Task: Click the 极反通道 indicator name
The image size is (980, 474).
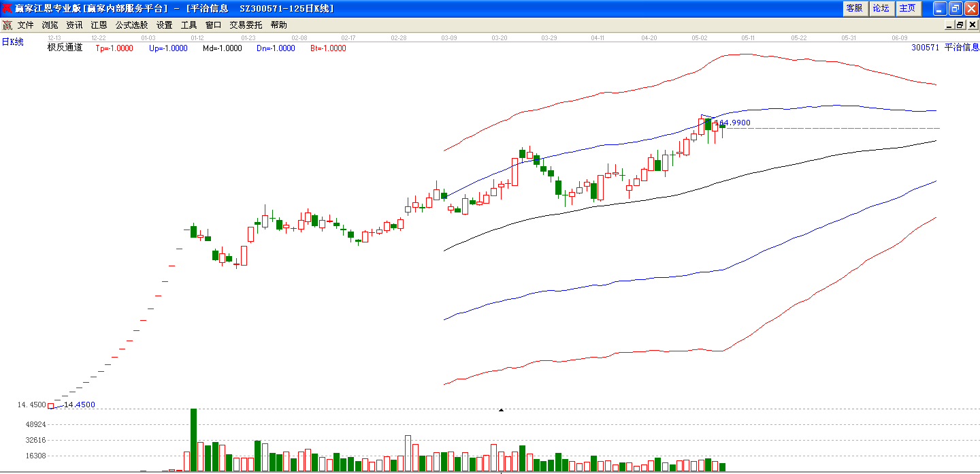Action: tap(65, 48)
